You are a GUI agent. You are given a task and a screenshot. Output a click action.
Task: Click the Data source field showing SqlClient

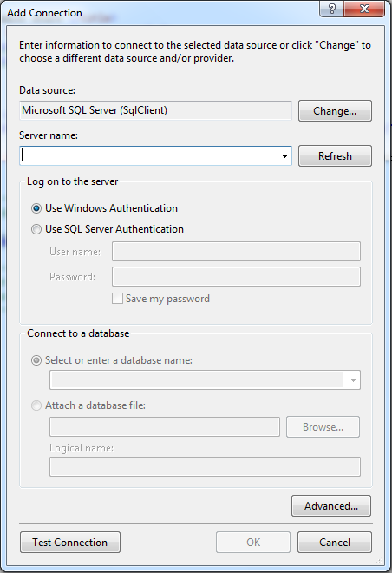pyautogui.click(x=155, y=110)
